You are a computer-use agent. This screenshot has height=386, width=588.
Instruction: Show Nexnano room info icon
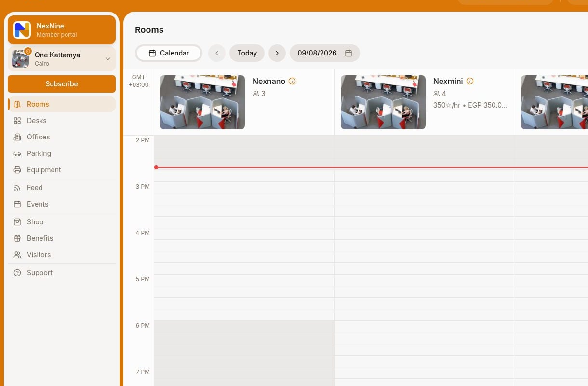click(x=292, y=81)
